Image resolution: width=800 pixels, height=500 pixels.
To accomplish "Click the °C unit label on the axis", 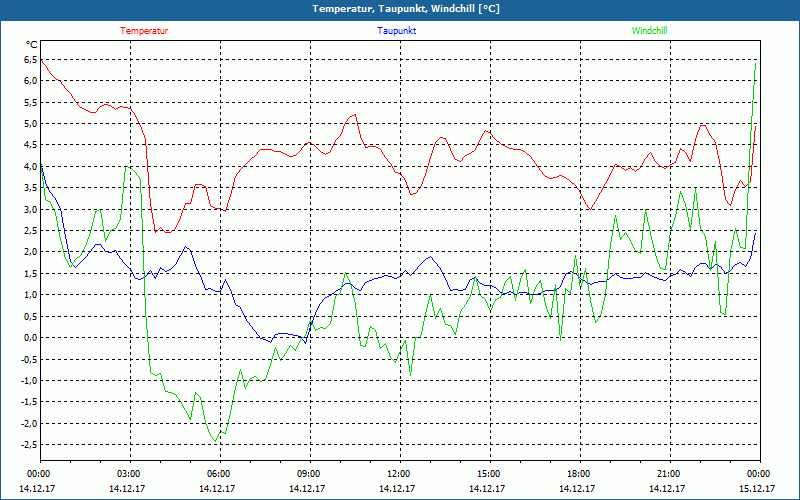I will tap(32, 45).
